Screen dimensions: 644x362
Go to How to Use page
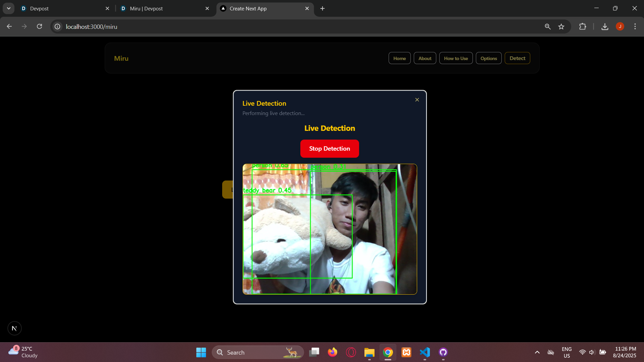pos(456,58)
